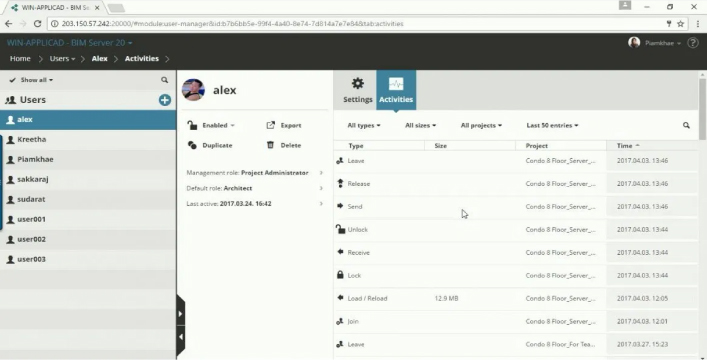Click the Join activity icon
Image resolution: width=707 pixels, height=360 pixels.
pos(340,321)
